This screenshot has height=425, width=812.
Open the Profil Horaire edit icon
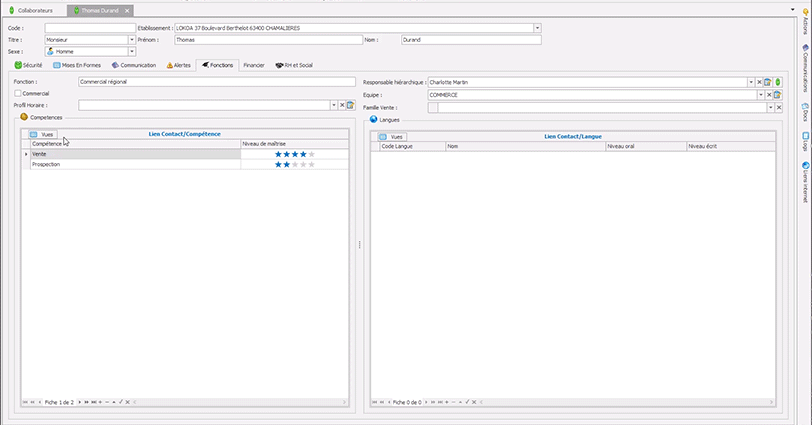[351, 105]
